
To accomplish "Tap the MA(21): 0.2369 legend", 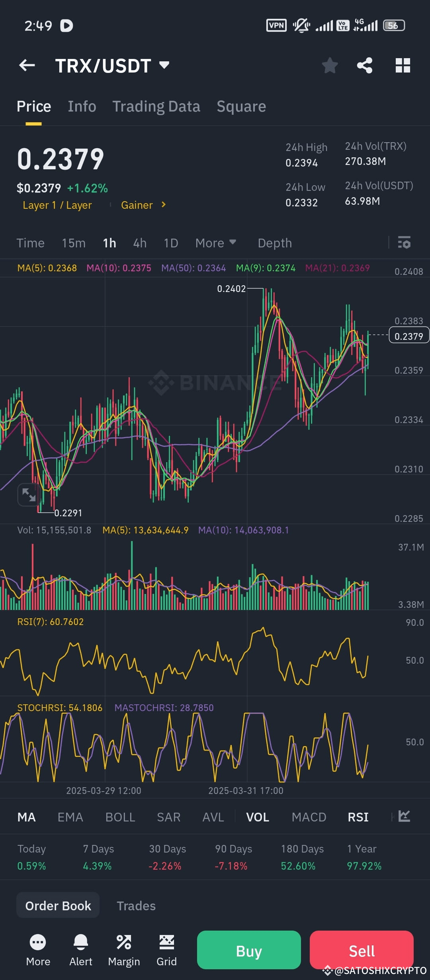I will [x=338, y=268].
